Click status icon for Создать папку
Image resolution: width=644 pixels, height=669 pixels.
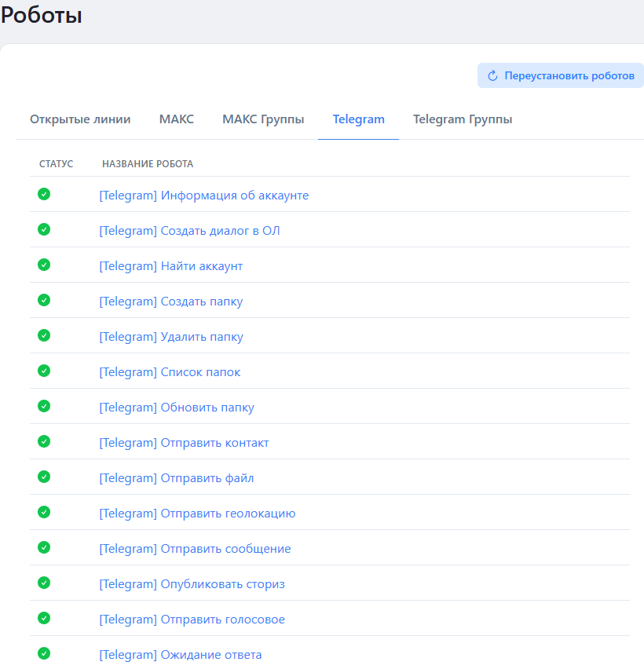(x=44, y=301)
